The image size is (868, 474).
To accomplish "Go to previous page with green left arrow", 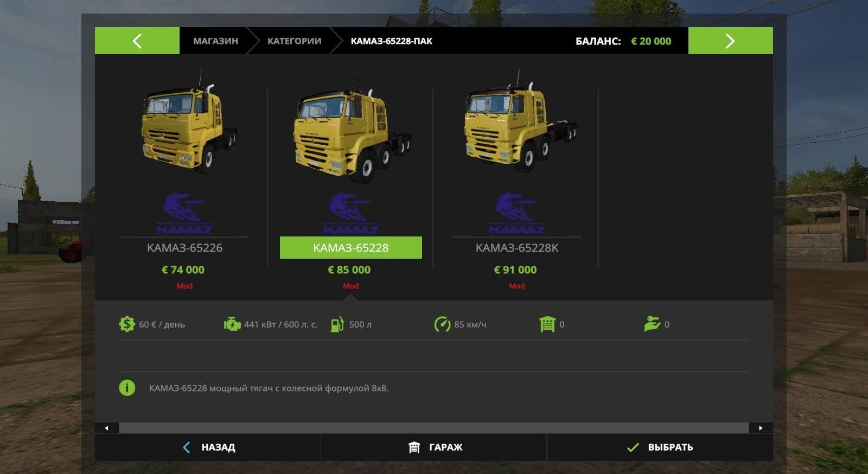I will [x=137, y=41].
